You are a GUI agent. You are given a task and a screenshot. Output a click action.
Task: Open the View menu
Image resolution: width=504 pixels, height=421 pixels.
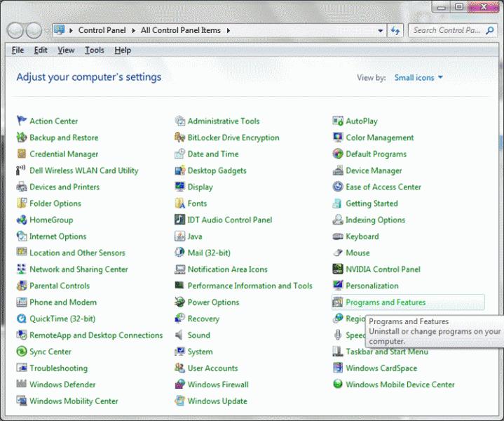click(x=66, y=51)
